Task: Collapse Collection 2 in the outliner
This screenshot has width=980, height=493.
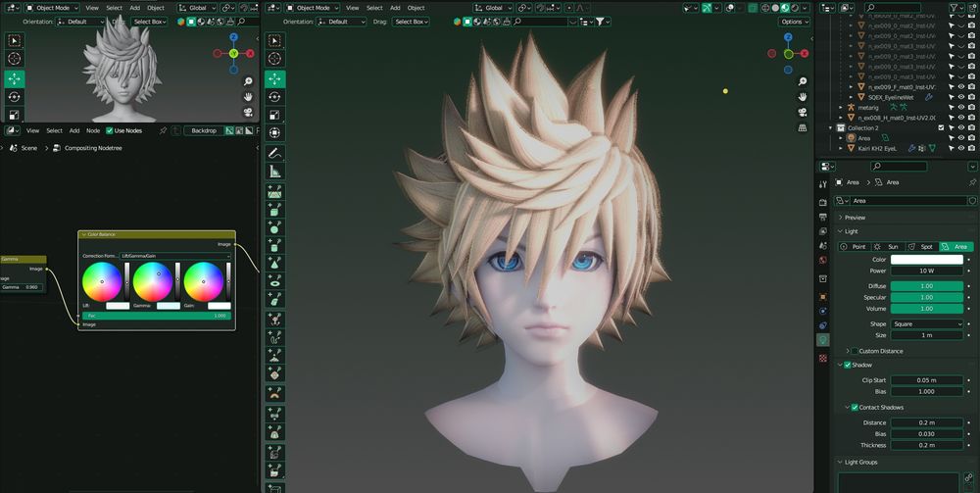Action: tap(831, 128)
